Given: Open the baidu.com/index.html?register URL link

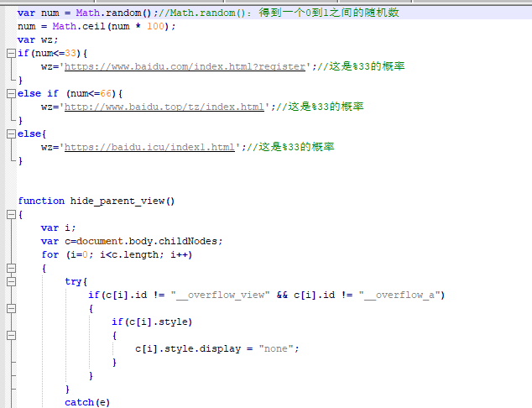Looking at the screenshot, I should (185, 66).
